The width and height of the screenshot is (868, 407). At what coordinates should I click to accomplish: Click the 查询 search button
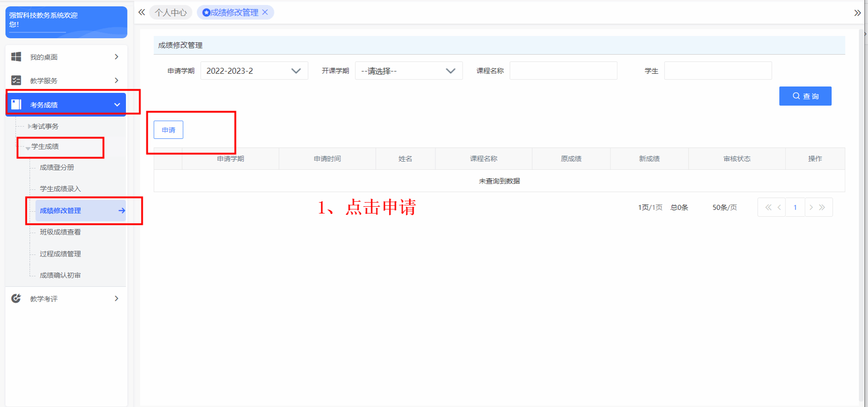805,96
